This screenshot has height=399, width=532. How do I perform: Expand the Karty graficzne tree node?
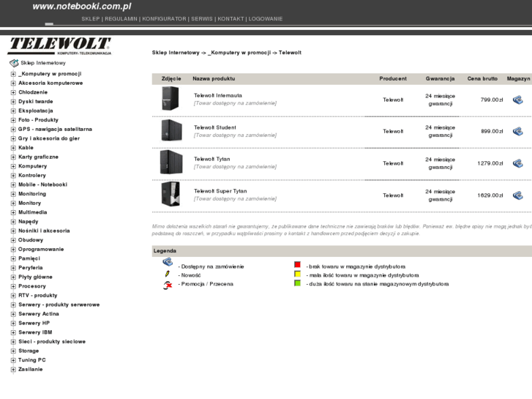pos(13,157)
